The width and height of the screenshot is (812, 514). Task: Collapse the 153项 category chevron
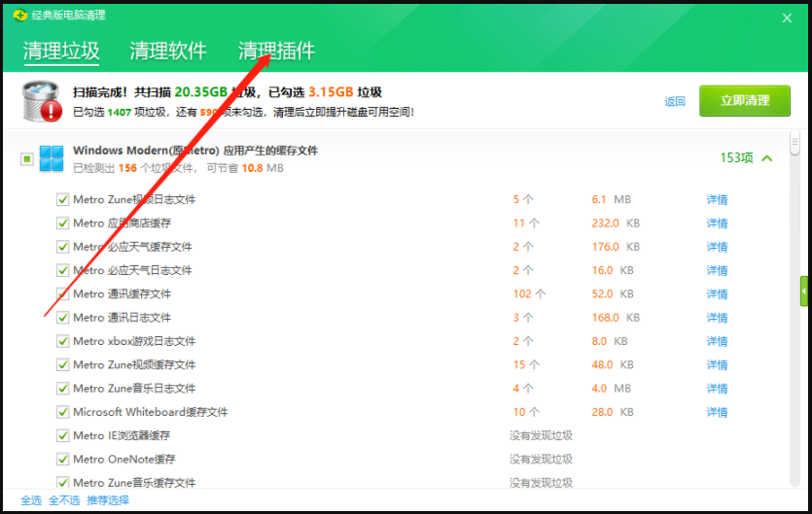point(767,158)
